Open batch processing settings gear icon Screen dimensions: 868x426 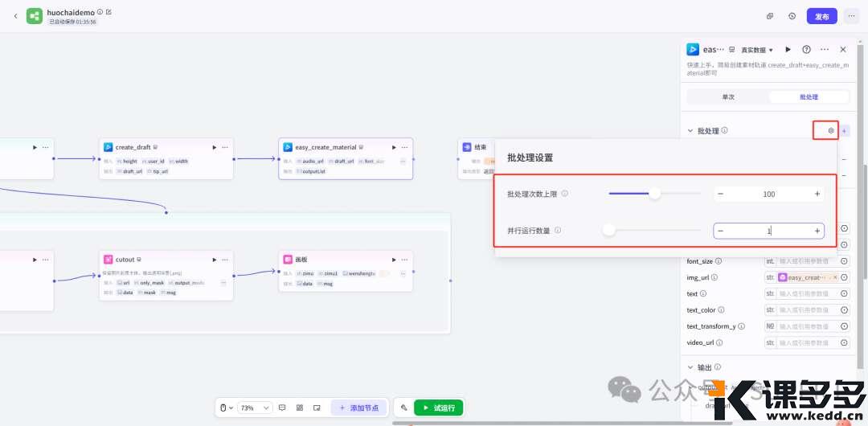831,130
